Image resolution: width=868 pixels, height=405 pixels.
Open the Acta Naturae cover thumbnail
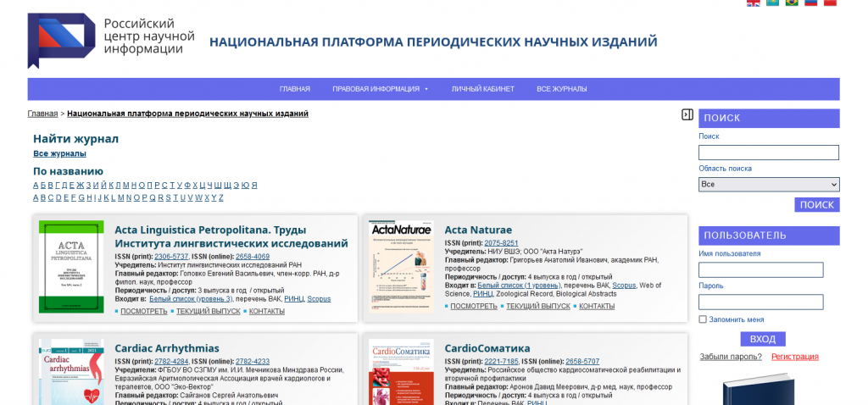(401, 267)
